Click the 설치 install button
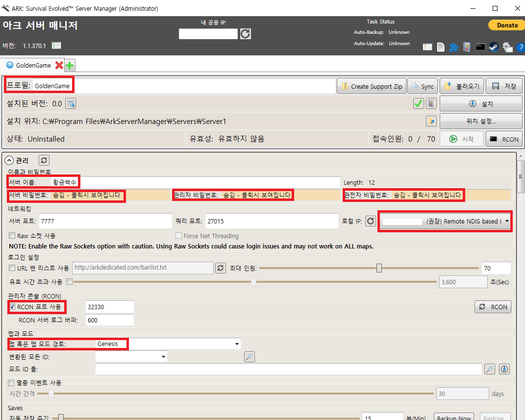Image resolution: width=525 pixels, height=420 pixels. coord(481,104)
